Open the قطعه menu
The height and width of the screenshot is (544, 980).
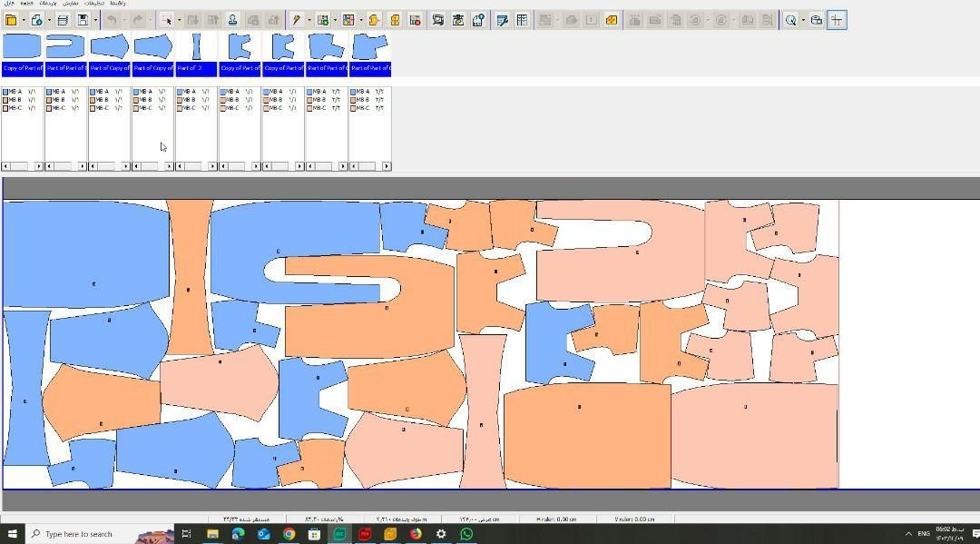(x=26, y=3)
